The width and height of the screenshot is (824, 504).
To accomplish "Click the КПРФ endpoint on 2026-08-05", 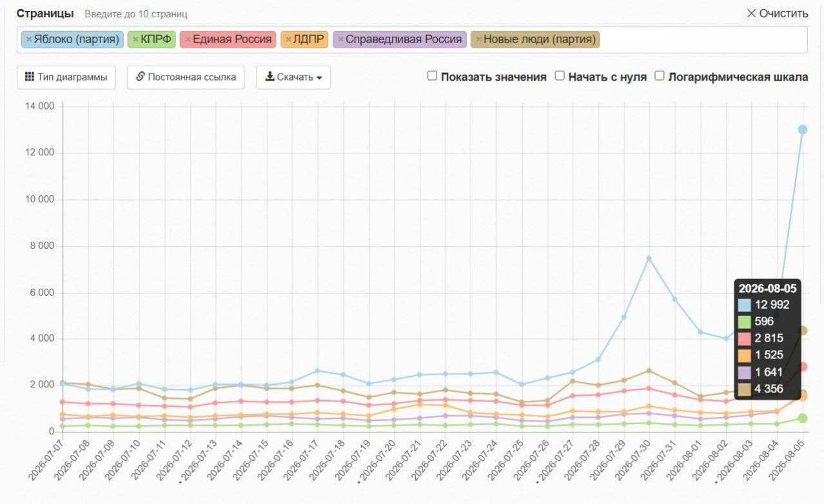I will [803, 418].
